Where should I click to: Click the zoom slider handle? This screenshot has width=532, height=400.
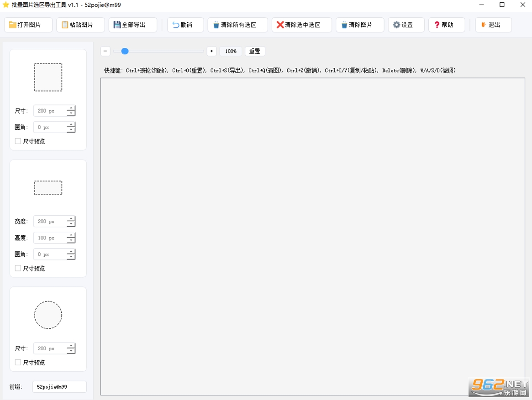[x=125, y=51]
